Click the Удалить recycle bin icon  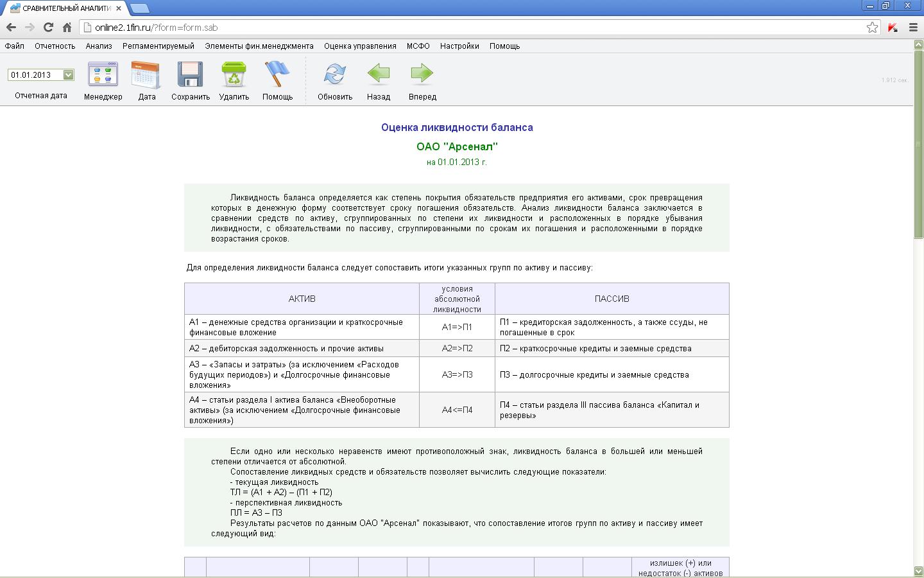[234, 74]
